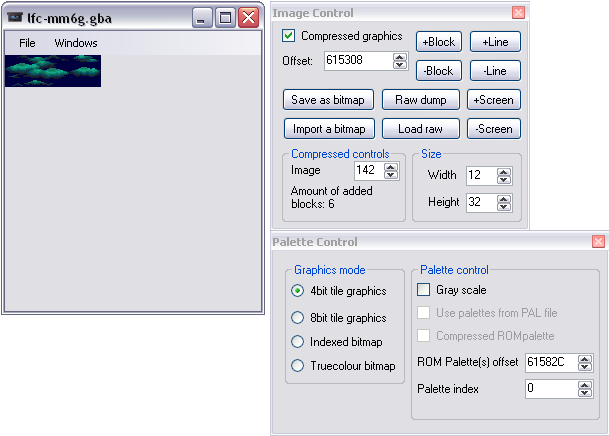Enable the Gray scale checkbox
The width and height of the screenshot is (609, 436).
423,290
